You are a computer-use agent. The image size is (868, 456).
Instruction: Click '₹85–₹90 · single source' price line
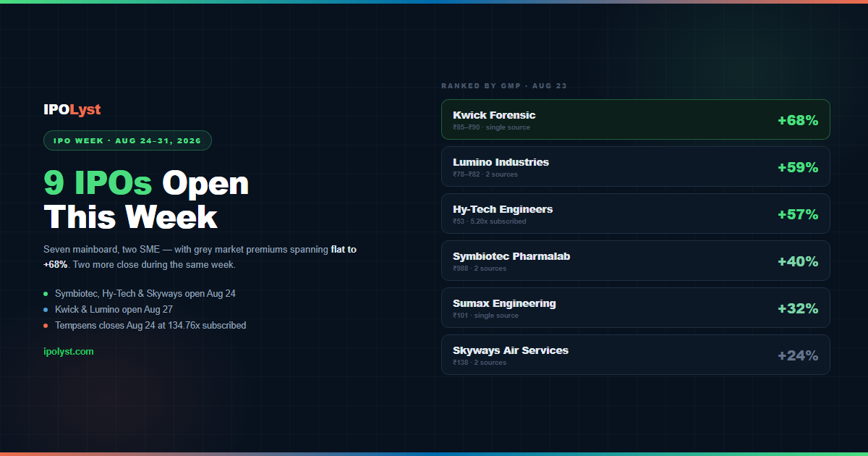pyautogui.click(x=491, y=127)
